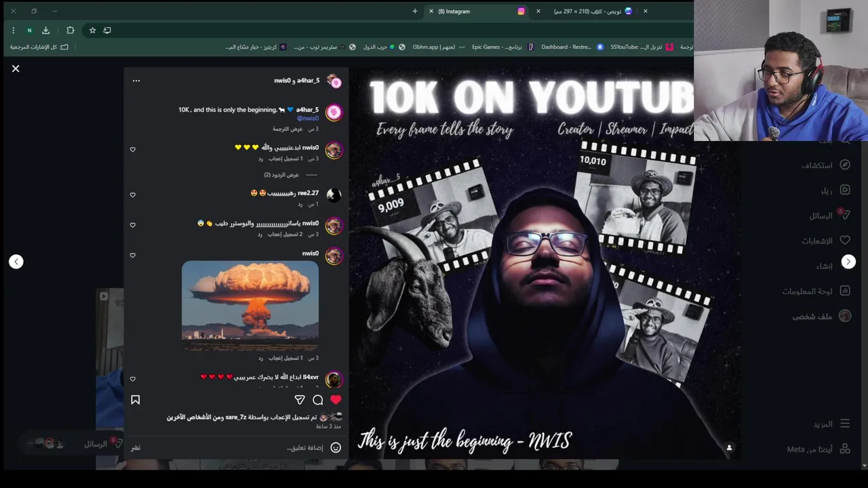Screen dimensions: 868x488
Task: Open the Dashboard - Restre... bookmark
Action: pos(572,47)
